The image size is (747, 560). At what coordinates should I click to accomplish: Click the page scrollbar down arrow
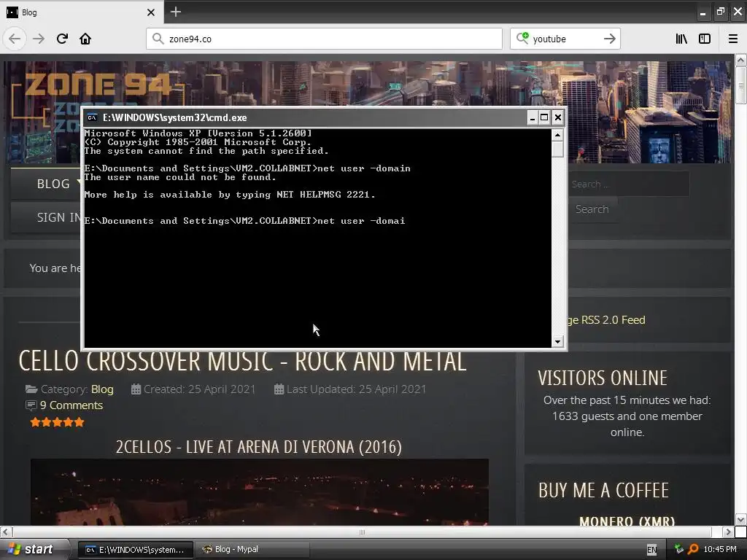click(740, 519)
